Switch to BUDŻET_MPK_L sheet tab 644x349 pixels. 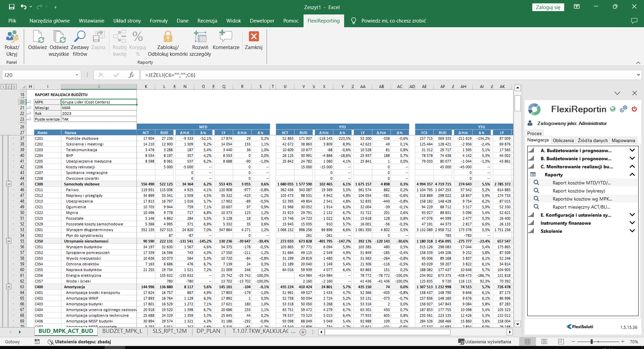point(122,331)
